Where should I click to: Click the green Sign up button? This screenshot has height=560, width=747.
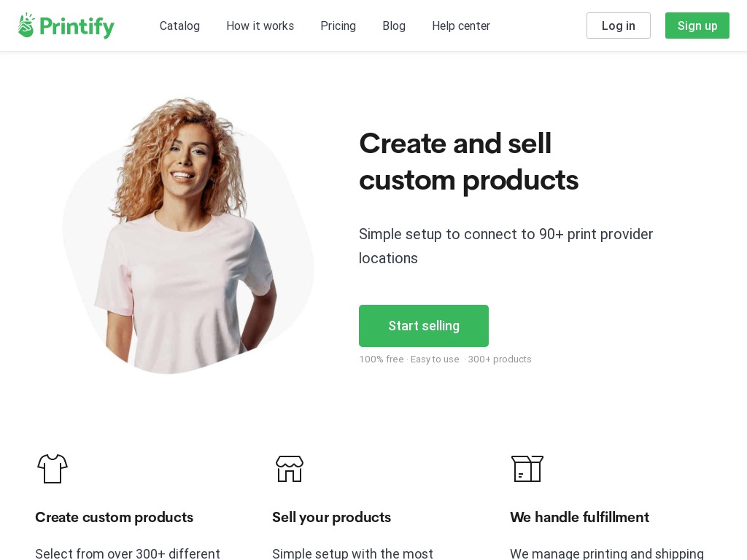(697, 26)
